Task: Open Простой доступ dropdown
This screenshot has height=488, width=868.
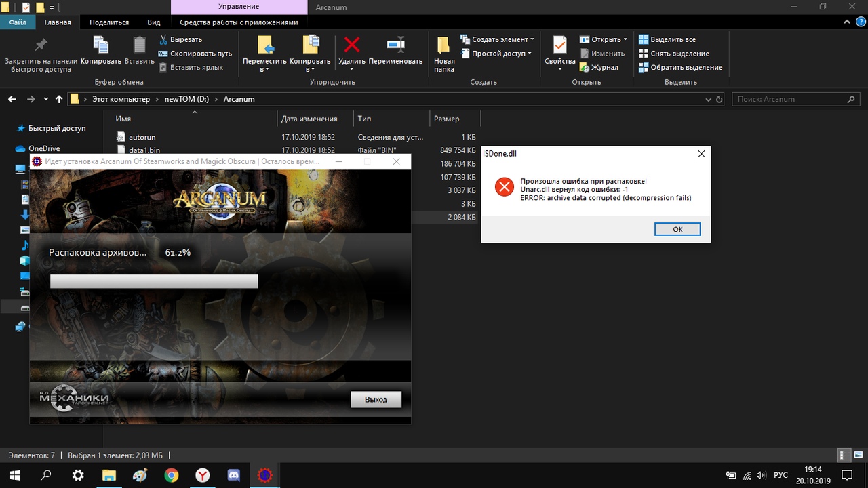Action: [496, 54]
